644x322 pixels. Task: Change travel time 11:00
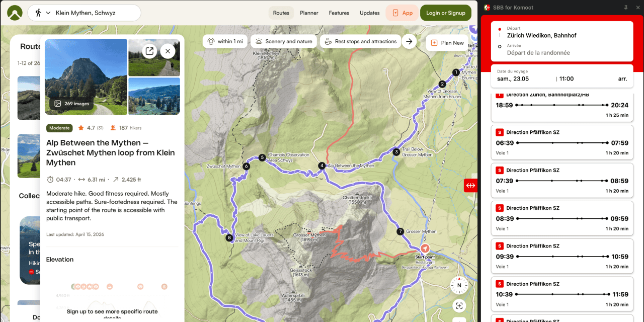567,78
